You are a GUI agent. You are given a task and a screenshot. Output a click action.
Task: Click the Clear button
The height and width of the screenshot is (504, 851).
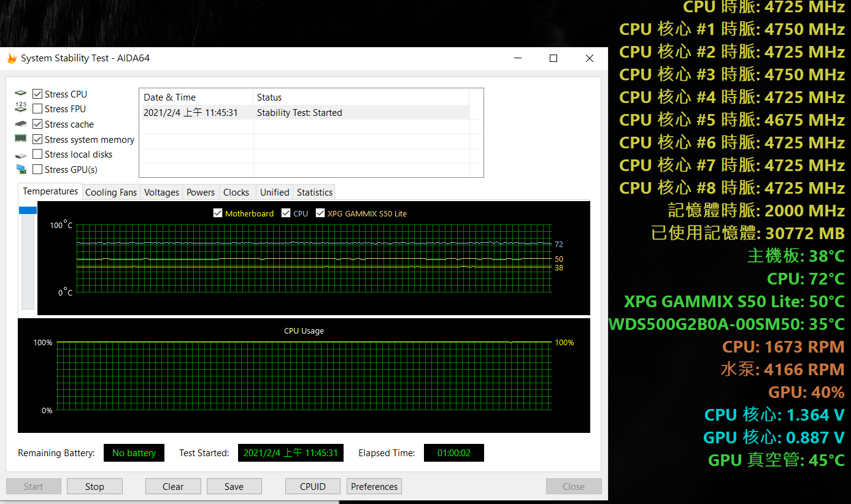(x=173, y=486)
